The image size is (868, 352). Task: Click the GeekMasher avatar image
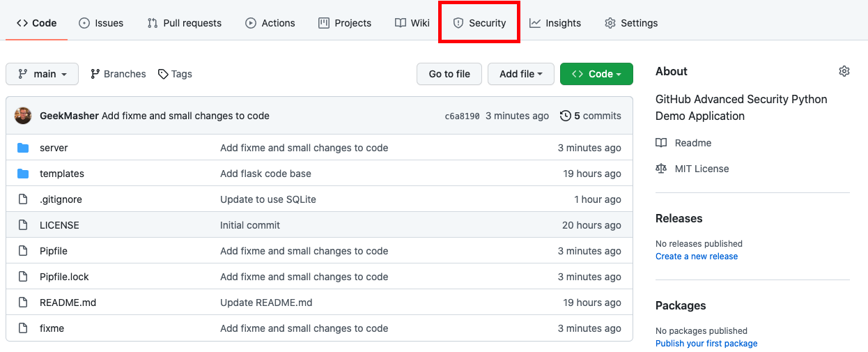tap(23, 116)
